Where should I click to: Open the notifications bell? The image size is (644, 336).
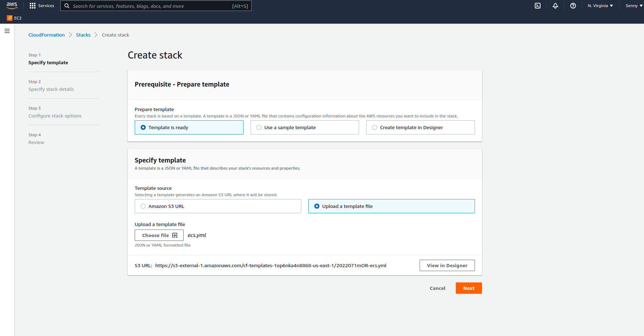(555, 6)
